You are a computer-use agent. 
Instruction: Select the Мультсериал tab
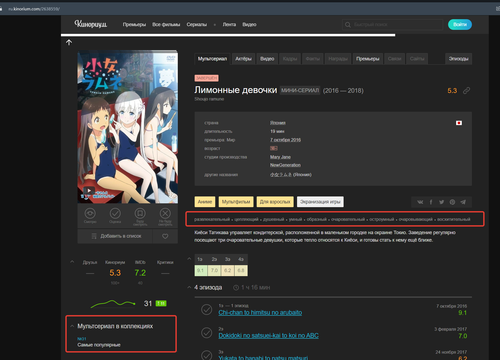212,59
